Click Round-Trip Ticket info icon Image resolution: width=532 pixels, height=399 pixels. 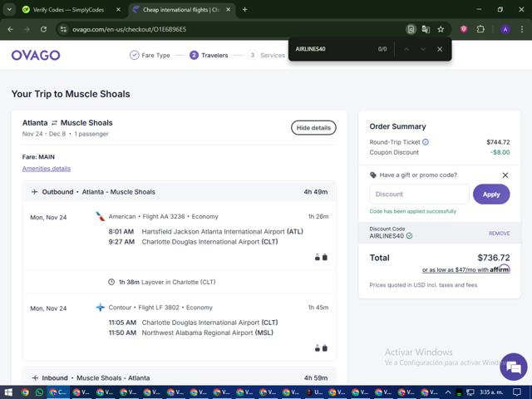click(x=426, y=142)
